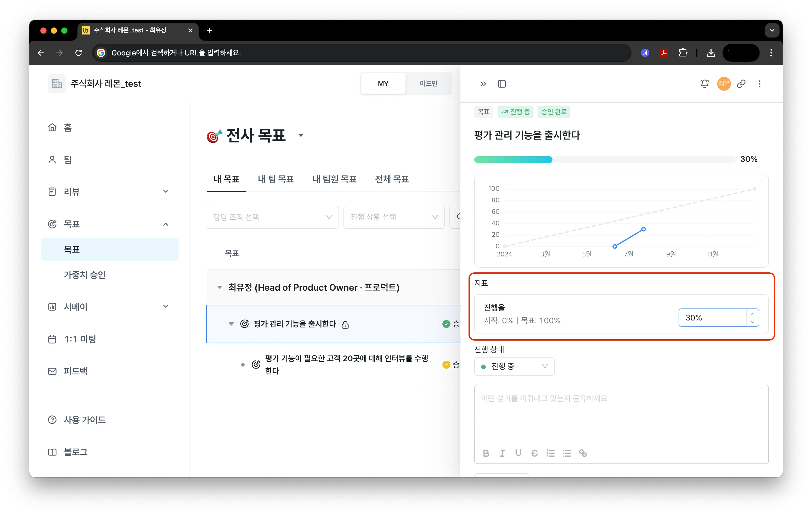Select the 내 팀원 목표 tab

[x=335, y=179]
